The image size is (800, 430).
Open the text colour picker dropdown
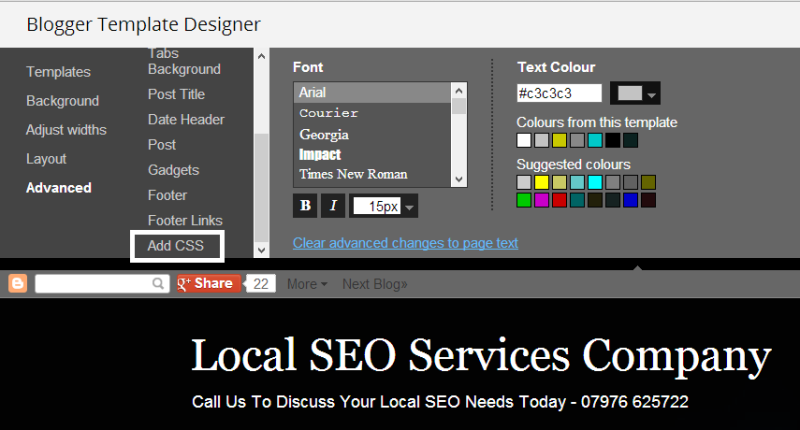pyautogui.click(x=635, y=93)
